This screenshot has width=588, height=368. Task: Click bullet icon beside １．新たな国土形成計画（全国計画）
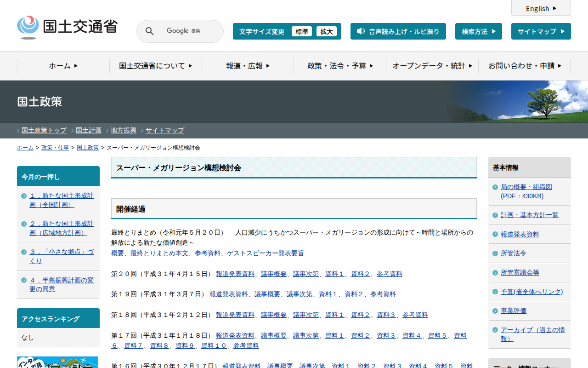[24, 196]
